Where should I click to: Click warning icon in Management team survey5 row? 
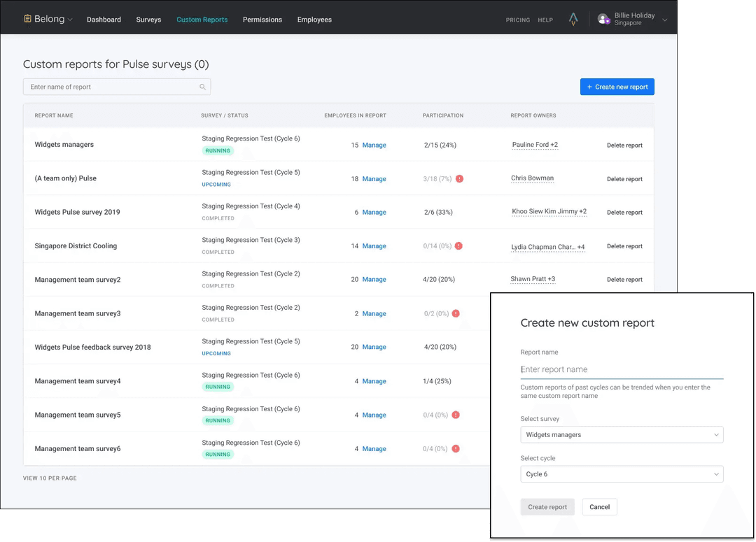(456, 415)
